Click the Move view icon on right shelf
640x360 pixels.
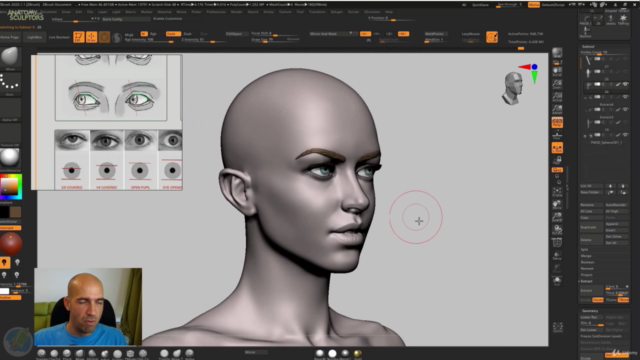click(557, 204)
